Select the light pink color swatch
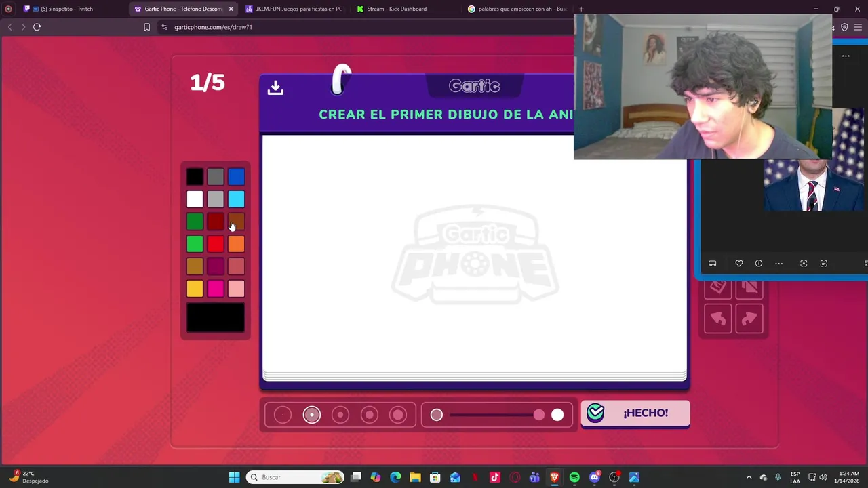868x488 pixels. (236, 289)
